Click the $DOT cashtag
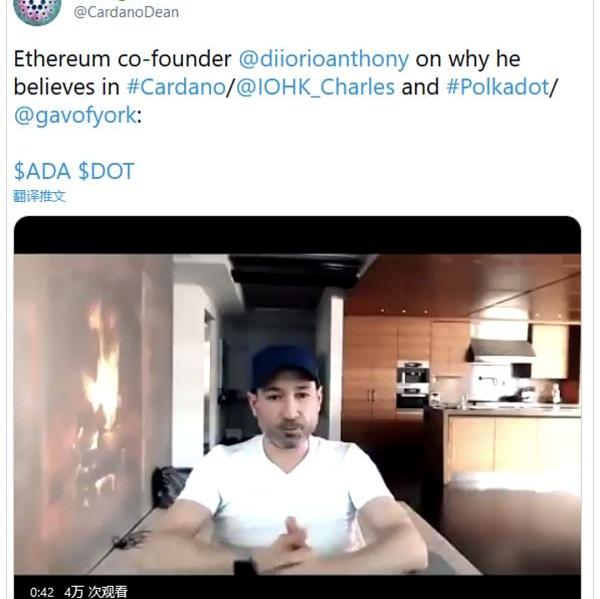 coord(106,171)
